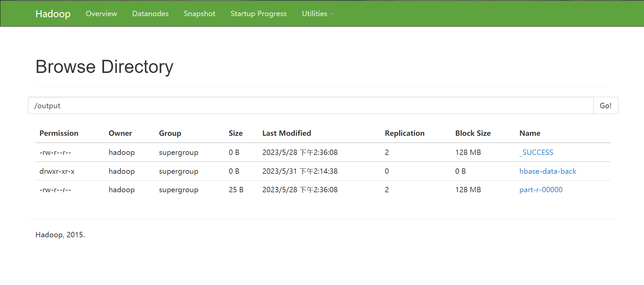The image size is (644, 285).
Task: Click the replication value of part-r-00000
Action: tap(387, 190)
